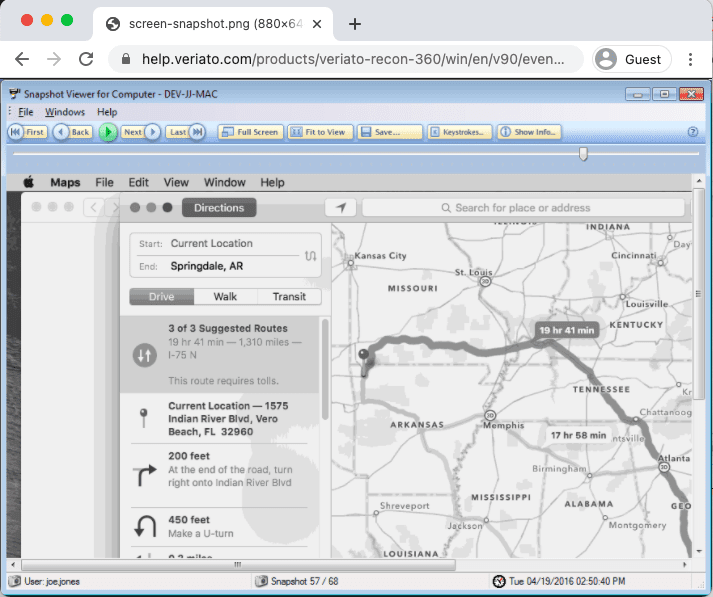
Task: Open the Maps menu
Action: tap(65, 182)
